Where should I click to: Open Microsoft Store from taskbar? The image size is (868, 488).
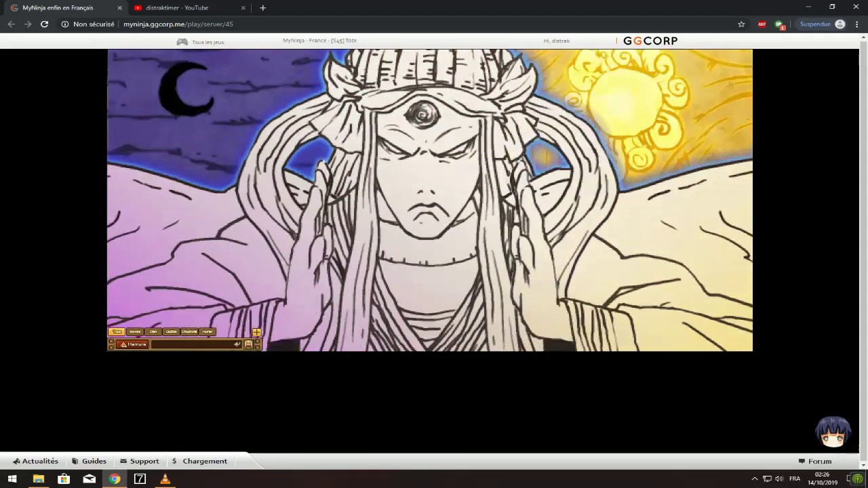64,479
